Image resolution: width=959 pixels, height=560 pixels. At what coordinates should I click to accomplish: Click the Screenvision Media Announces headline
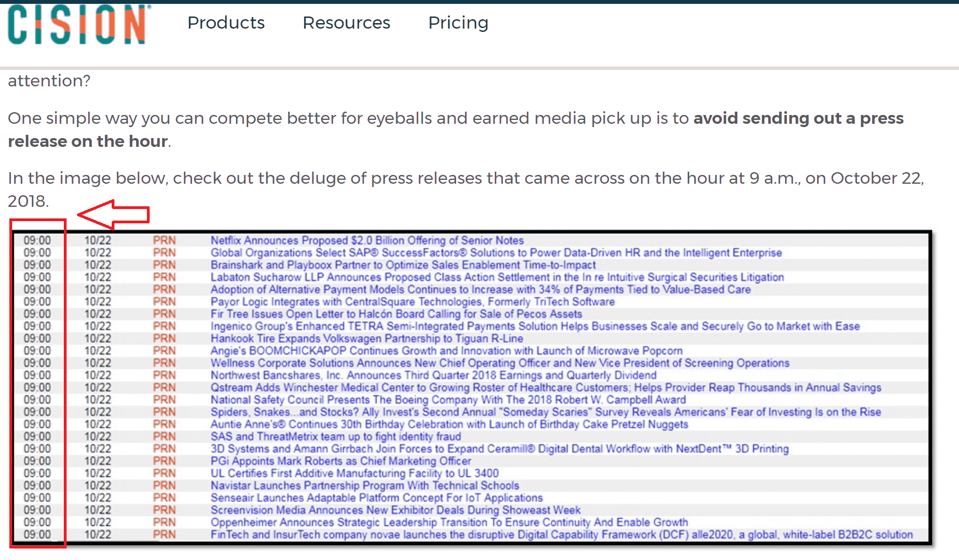396,510
